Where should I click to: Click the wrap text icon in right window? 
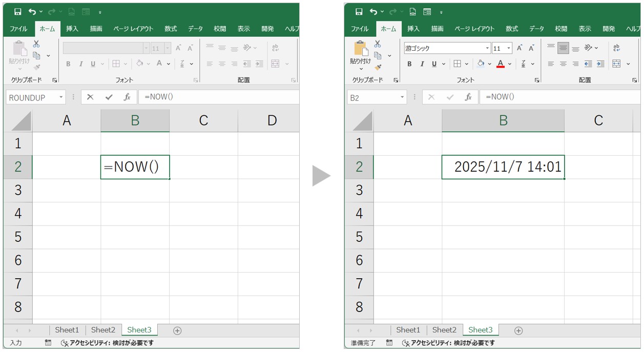coord(616,48)
